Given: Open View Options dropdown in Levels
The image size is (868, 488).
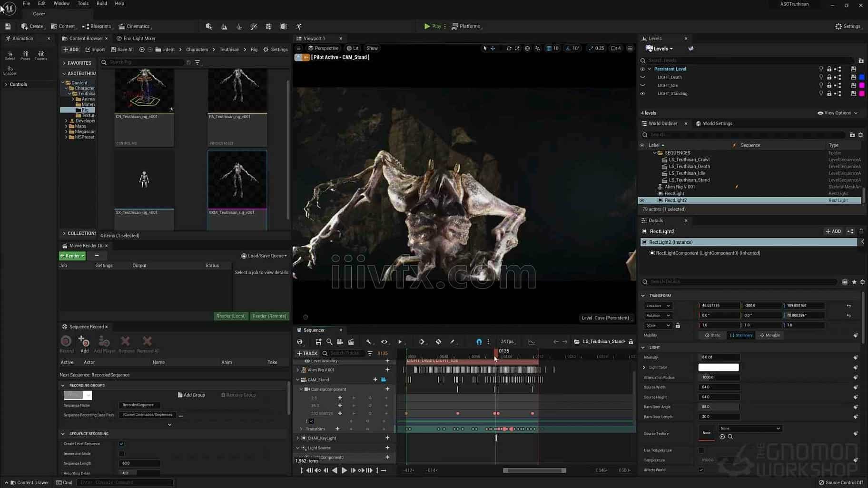Looking at the screenshot, I should (838, 113).
